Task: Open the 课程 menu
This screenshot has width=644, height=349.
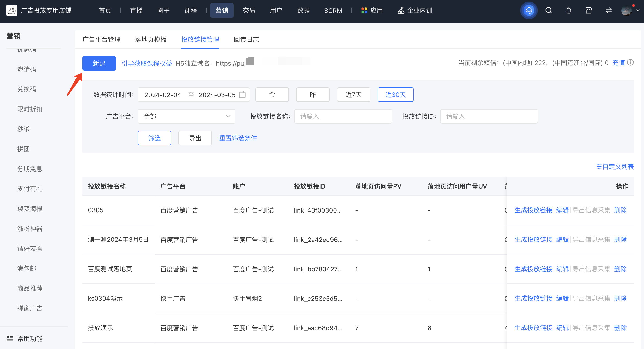Action: pos(191,10)
